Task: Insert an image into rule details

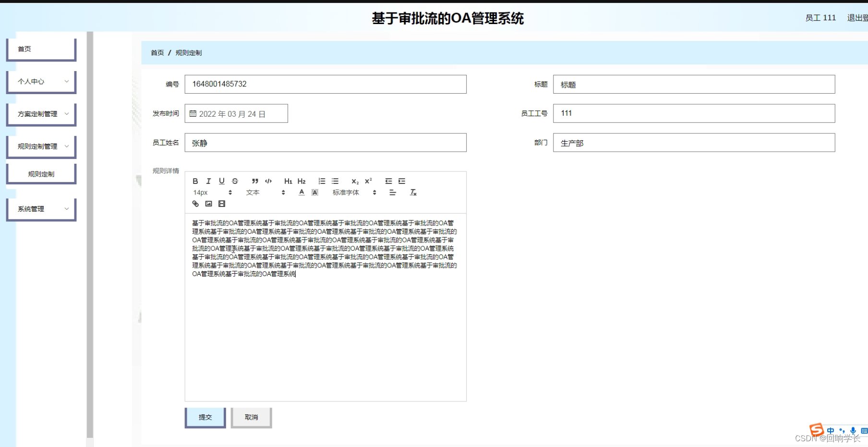Action: click(208, 204)
